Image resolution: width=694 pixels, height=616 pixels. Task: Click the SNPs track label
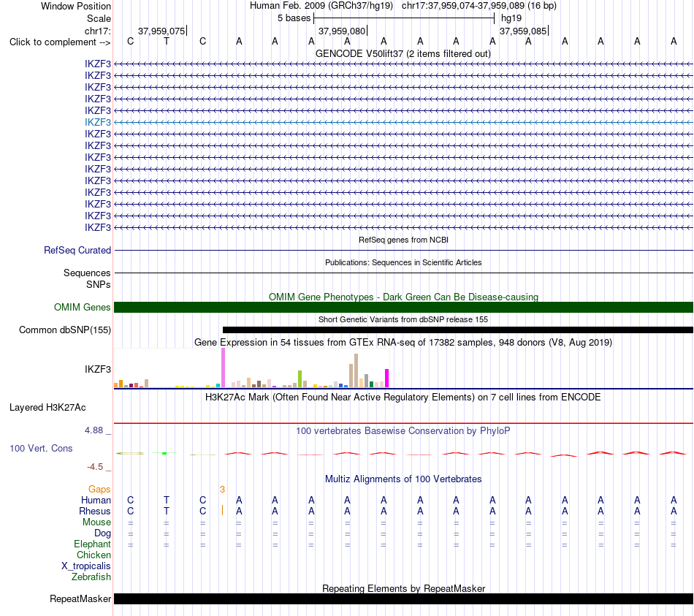(99, 285)
